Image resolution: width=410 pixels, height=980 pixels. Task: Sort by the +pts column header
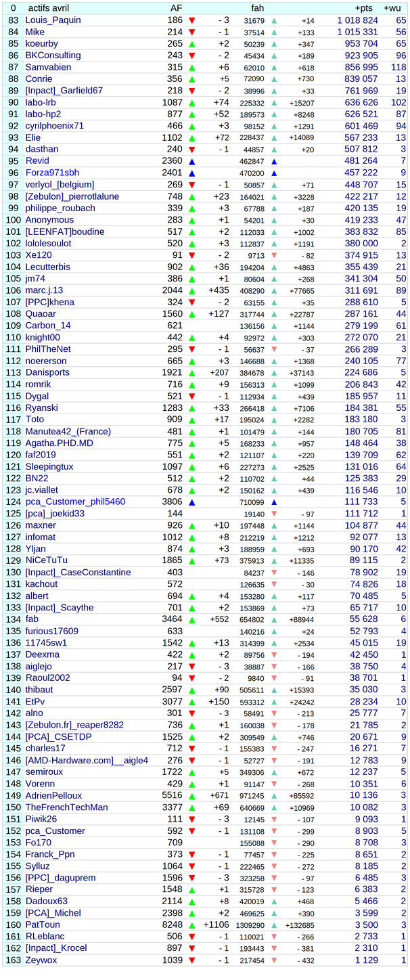(366, 8)
